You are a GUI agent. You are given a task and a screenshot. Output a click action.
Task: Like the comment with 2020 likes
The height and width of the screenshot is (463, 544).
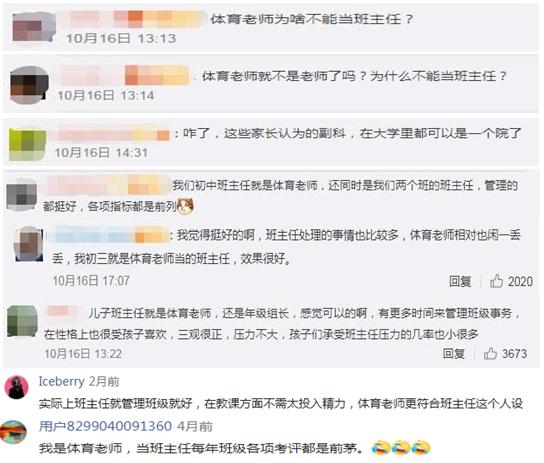496,281
